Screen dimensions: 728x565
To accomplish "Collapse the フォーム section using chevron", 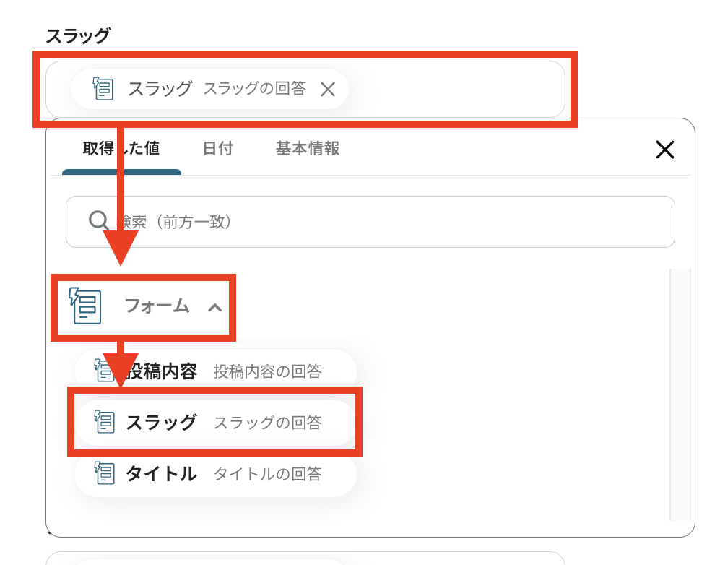I will (x=214, y=307).
